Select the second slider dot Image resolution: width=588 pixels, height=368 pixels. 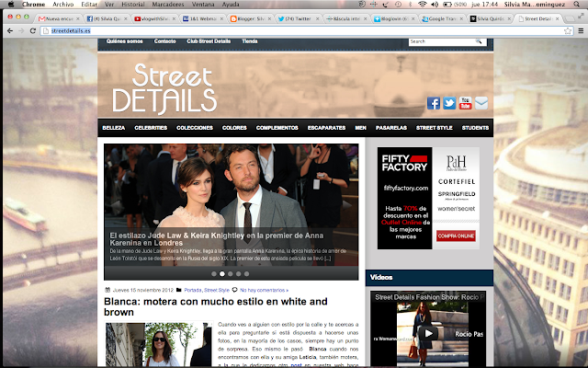tap(222, 274)
